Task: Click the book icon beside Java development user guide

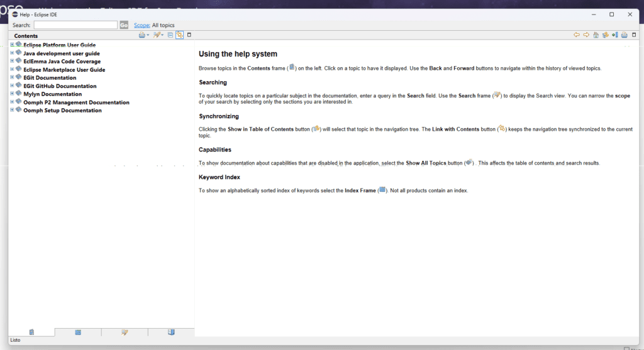Action: point(18,53)
